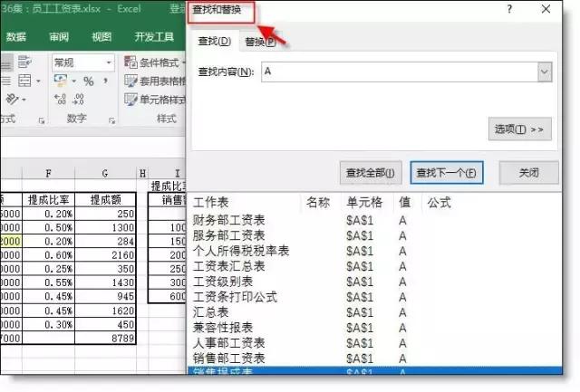580x392 pixels.
Task: Click the text orientation icon
Action: point(12,100)
